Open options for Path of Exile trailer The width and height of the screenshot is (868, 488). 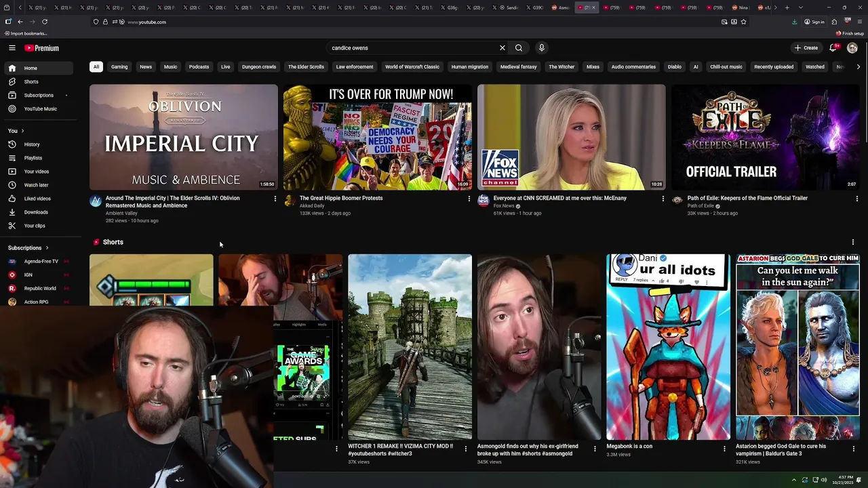[856, 199]
